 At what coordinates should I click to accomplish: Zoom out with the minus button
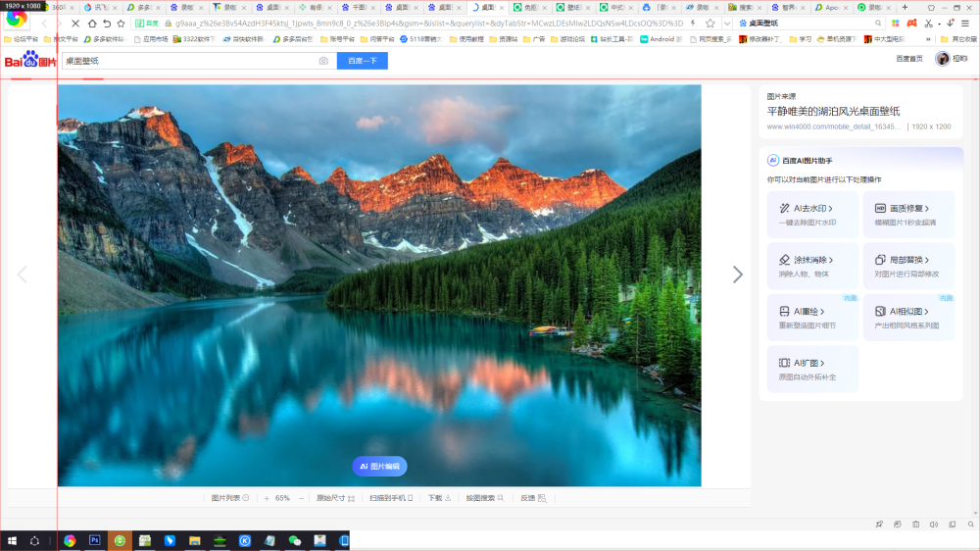[301, 498]
